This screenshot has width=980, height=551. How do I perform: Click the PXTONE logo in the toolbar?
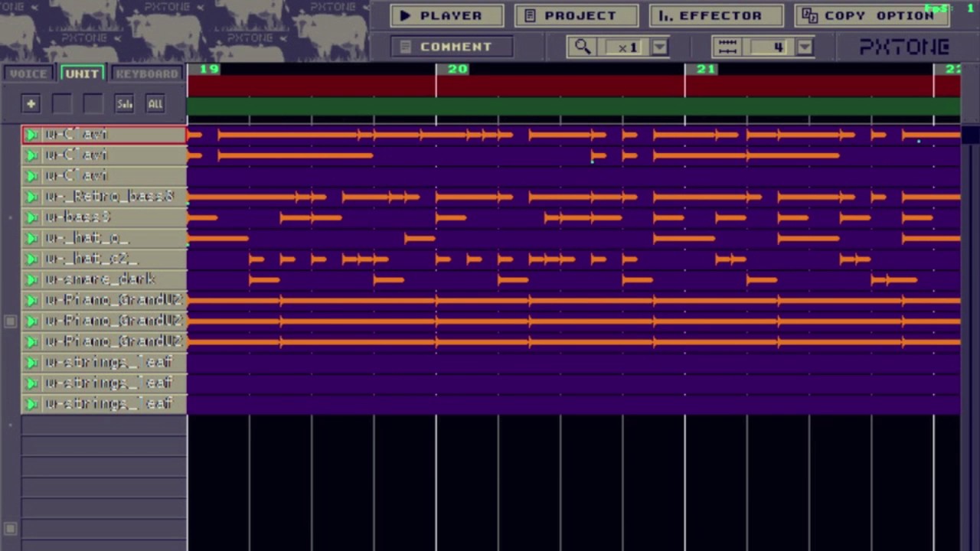click(x=904, y=47)
